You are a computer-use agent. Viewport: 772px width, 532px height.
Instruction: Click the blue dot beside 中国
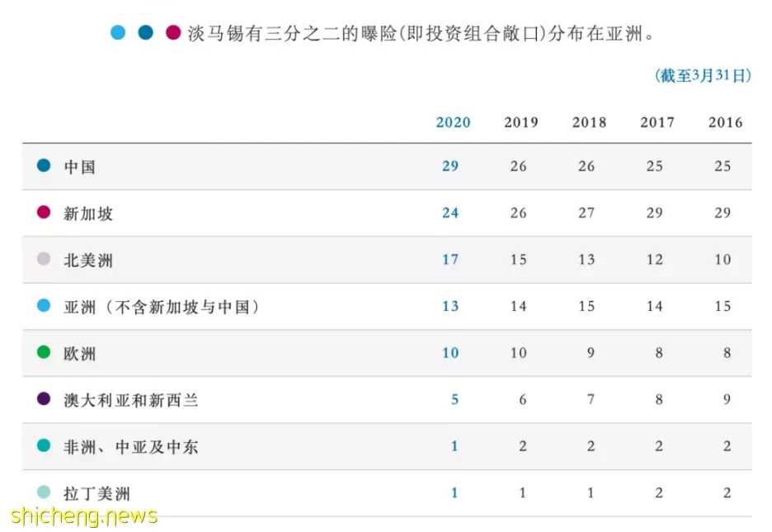pos(44,165)
